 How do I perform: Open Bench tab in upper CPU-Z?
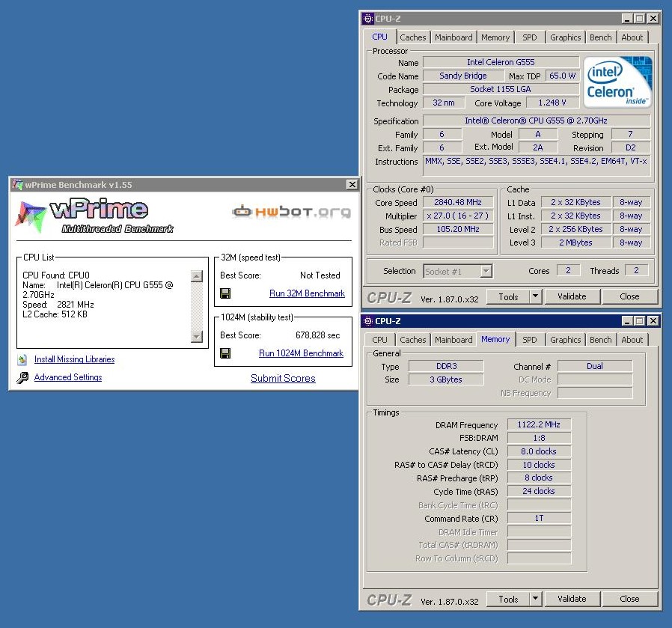pyautogui.click(x=600, y=37)
